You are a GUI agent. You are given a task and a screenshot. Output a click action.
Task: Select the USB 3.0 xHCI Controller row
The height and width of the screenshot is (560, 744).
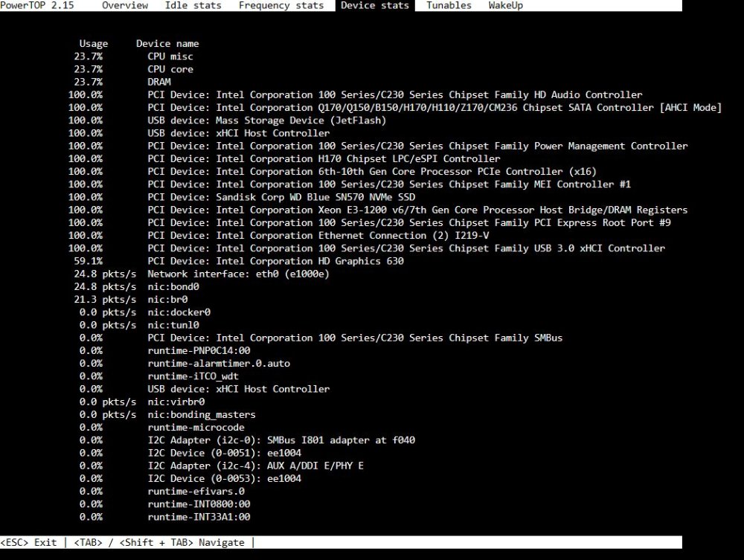point(367,248)
